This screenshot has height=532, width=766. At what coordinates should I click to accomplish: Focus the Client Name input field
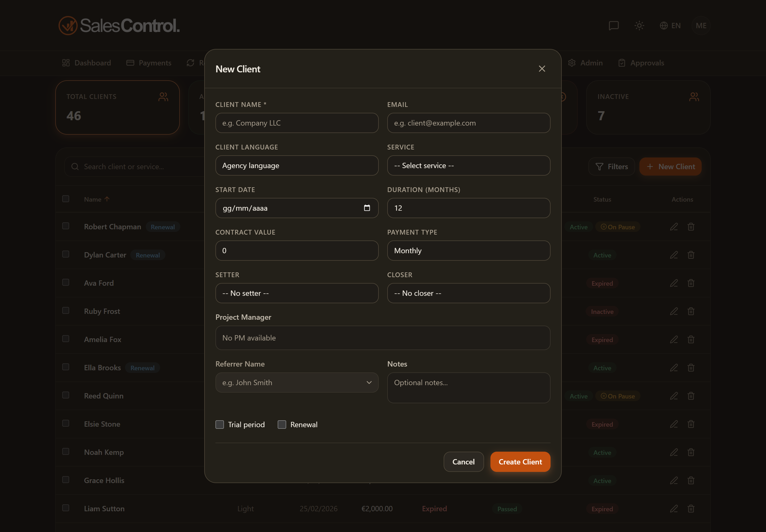click(297, 123)
